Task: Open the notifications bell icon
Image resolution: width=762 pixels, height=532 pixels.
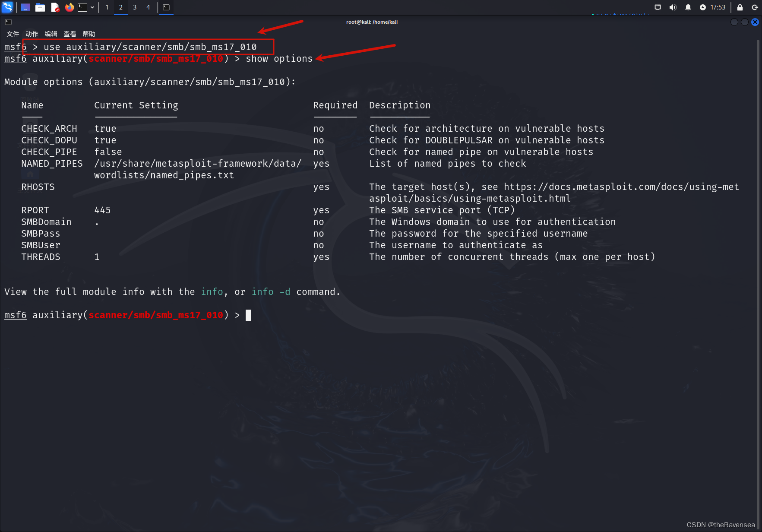Action: pos(688,7)
